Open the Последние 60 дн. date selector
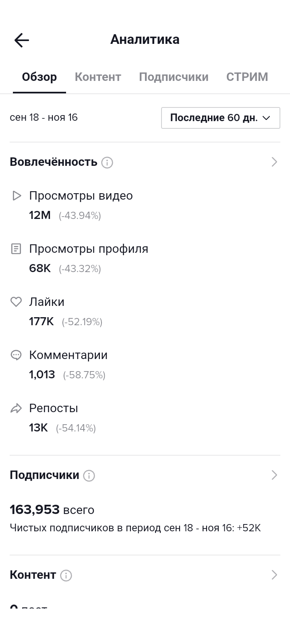 coord(220,118)
